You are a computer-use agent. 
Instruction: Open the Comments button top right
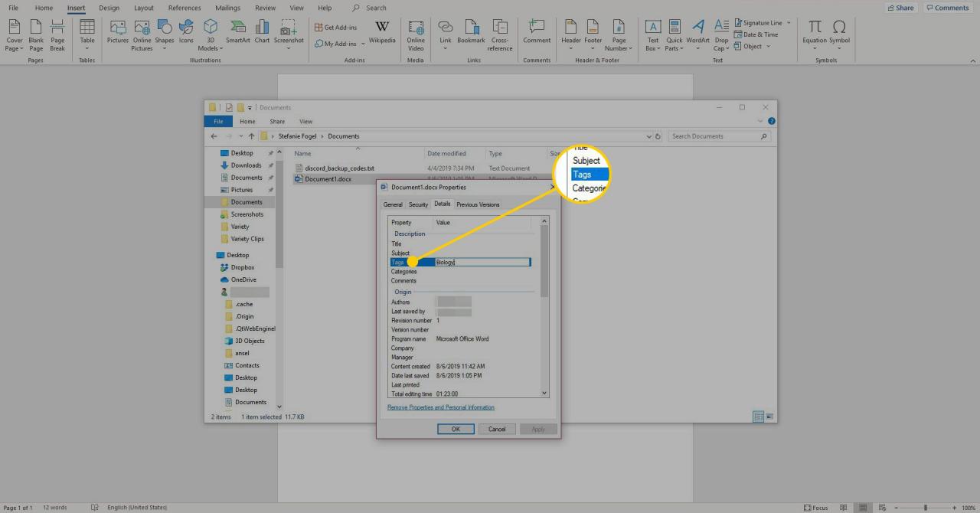click(x=946, y=8)
